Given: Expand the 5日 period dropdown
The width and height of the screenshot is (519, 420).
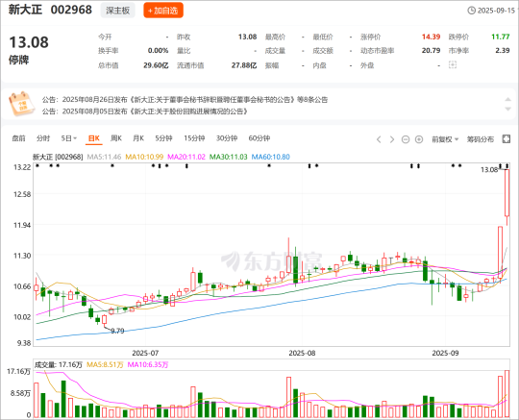Looking at the screenshot, I should (x=69, y=138).
